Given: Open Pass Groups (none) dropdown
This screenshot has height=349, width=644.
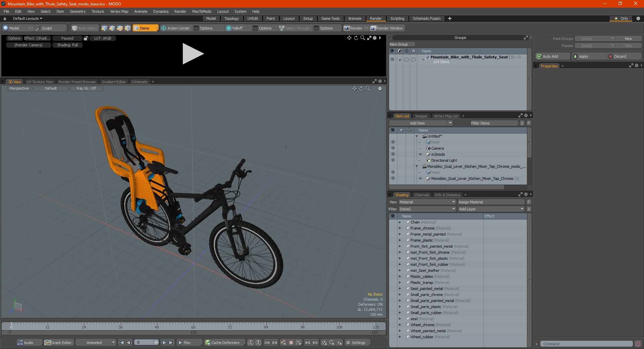Looking at the screenshot, I should [595, 39].
